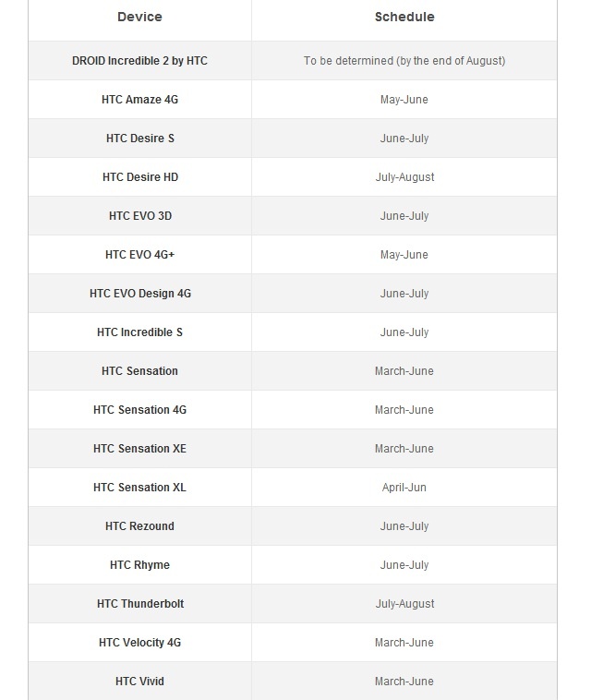Select the April-Jun schedule cell
This screenshot has width=591, height=700.
click(404, 488)
